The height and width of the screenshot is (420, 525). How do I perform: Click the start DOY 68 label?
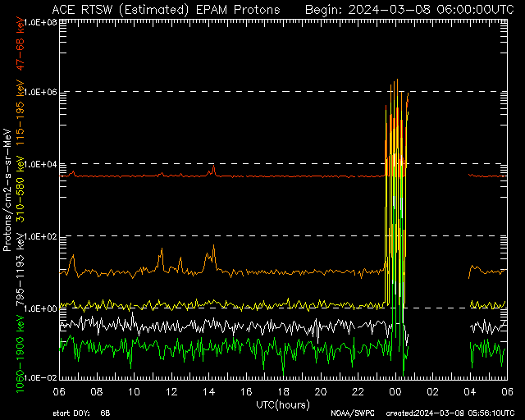point(82,413)
